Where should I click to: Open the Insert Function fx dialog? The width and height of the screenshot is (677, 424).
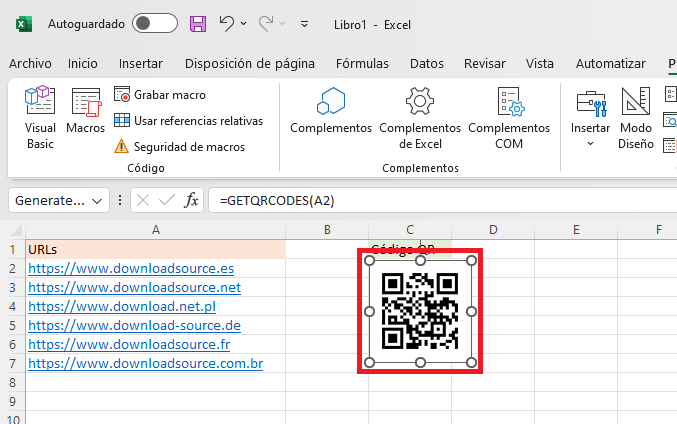(191, 200)
